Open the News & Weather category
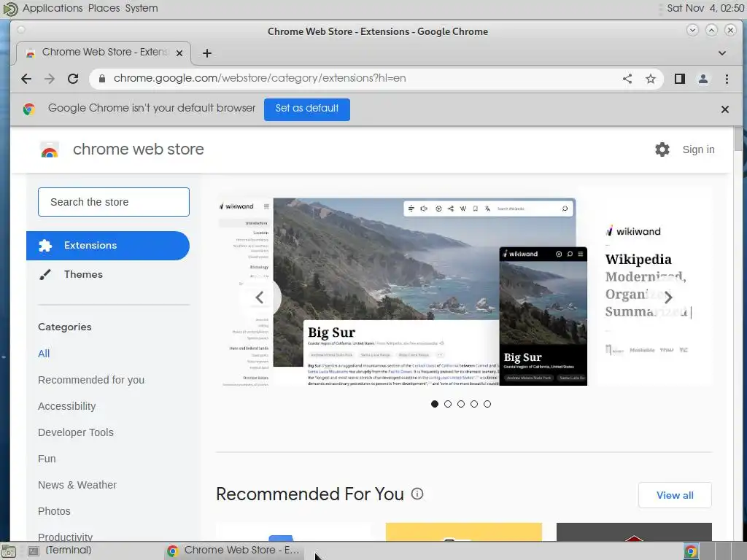Image resolution: width=747 pixels, height=560 pixels. tap(77, 485)
